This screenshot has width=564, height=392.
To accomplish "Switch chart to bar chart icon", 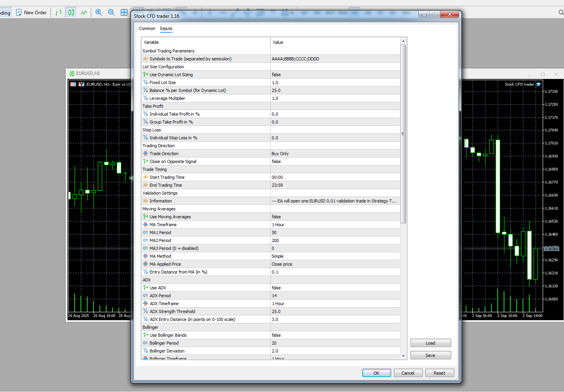I will (x=58, y=12).
